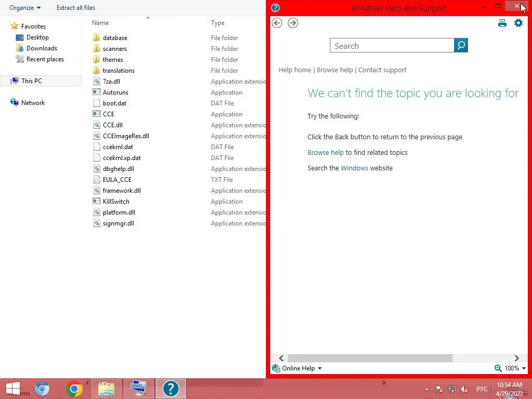Select Network in navigation pane

pyautogui.click(x=33, y=102)
